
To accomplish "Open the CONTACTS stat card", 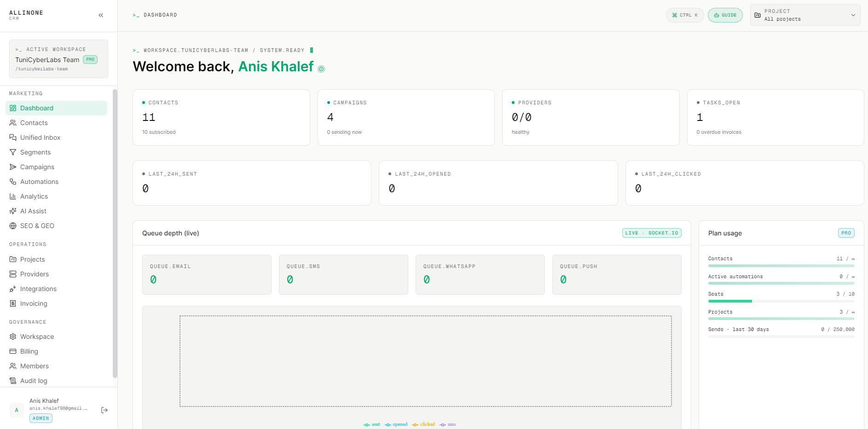I will 221,118.
